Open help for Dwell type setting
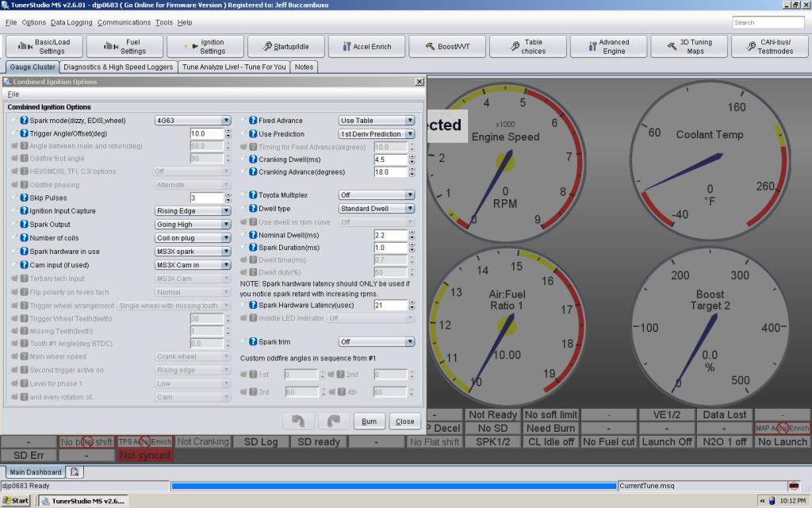 (x=252, y=209)
